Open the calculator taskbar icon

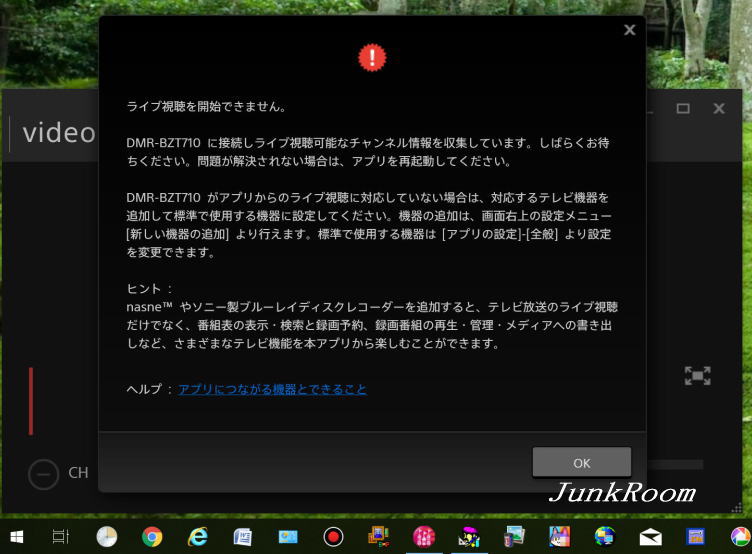(x=695, y=537)
